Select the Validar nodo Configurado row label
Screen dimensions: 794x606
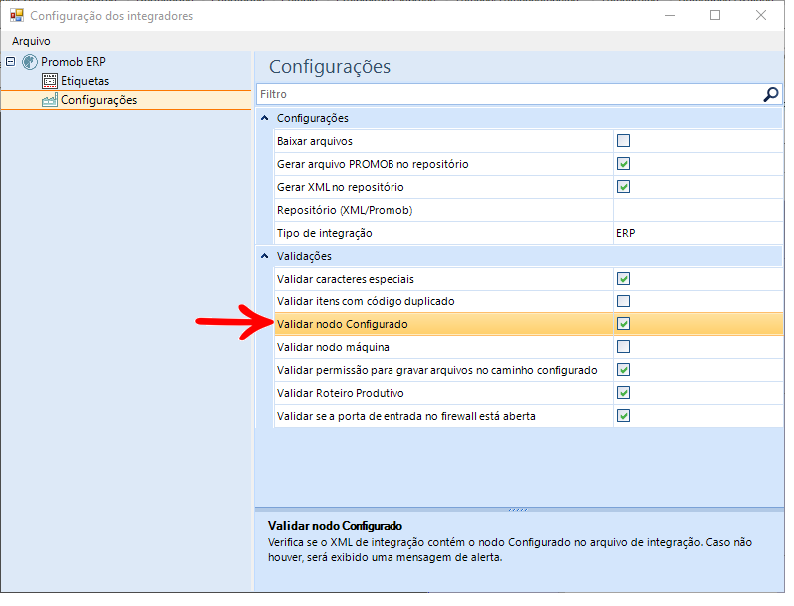pyautogui.click(x=342, y=325)
